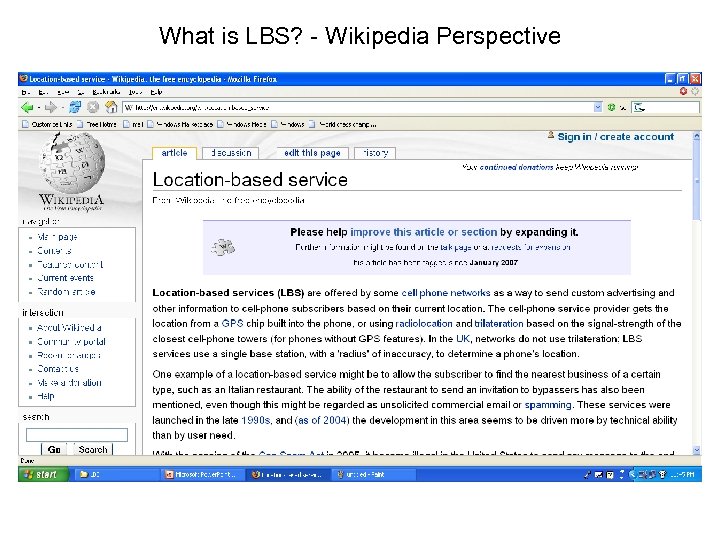
Task: Click Current events in sidebar
Action: 65,278
